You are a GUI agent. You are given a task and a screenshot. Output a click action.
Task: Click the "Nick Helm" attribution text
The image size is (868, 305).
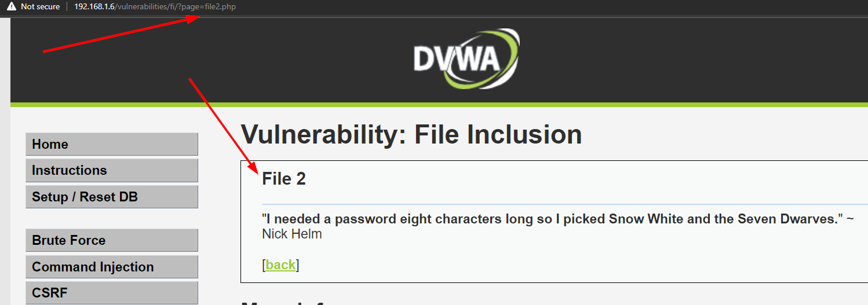tap(292, 234)
